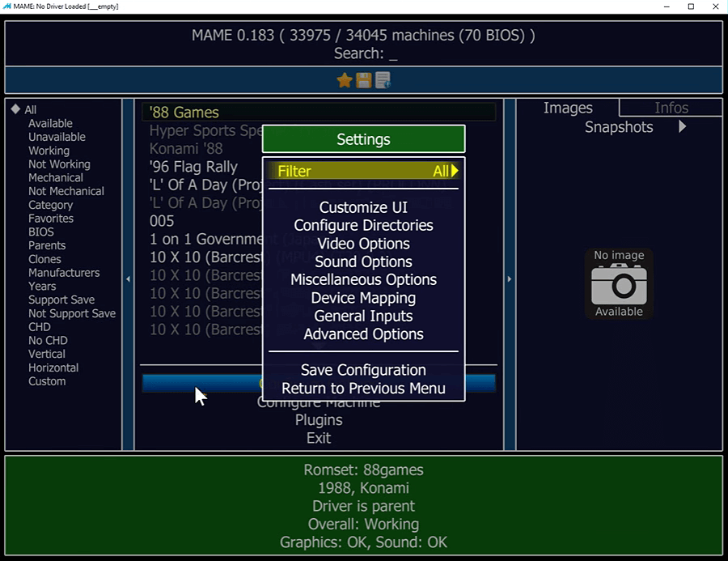Switch to the Images tab
Viewport: 728px width, 561px height.
(x=568, y=108)
